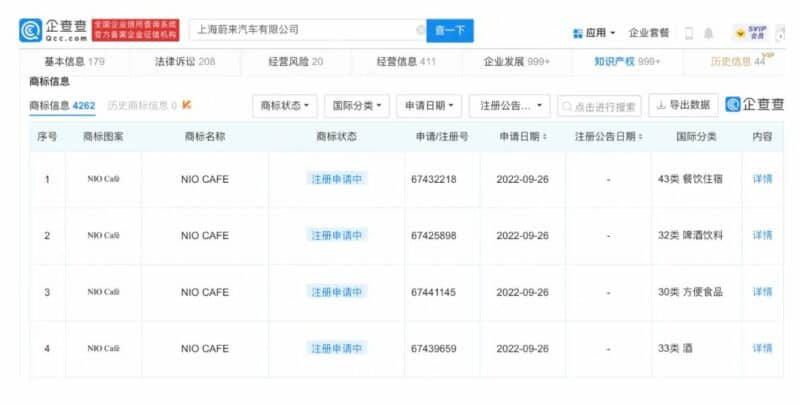Click the NIO Café trademark image in row 2
Image resolution: width=800 pixels, height=405 pixels.
pyautogui.click(x=104, y=236)
